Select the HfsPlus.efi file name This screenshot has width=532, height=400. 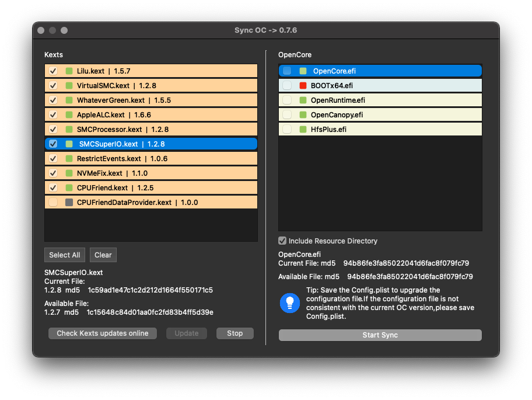[x=328, y=130]
